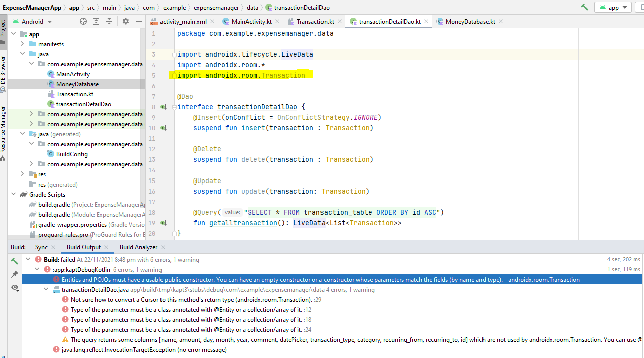Image resolution: width=644 pixels, height=358 pixels.
Task: Collapse the java (generated) folder
Action: 22,134
